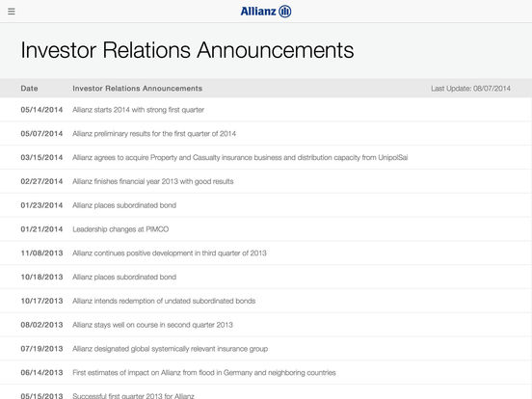Select third quarter of 2013 development announcement

[x=266, y=253]
